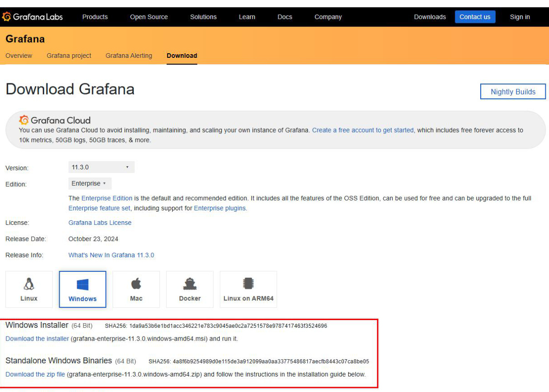Click Download the zip file link

pos(35,374)
